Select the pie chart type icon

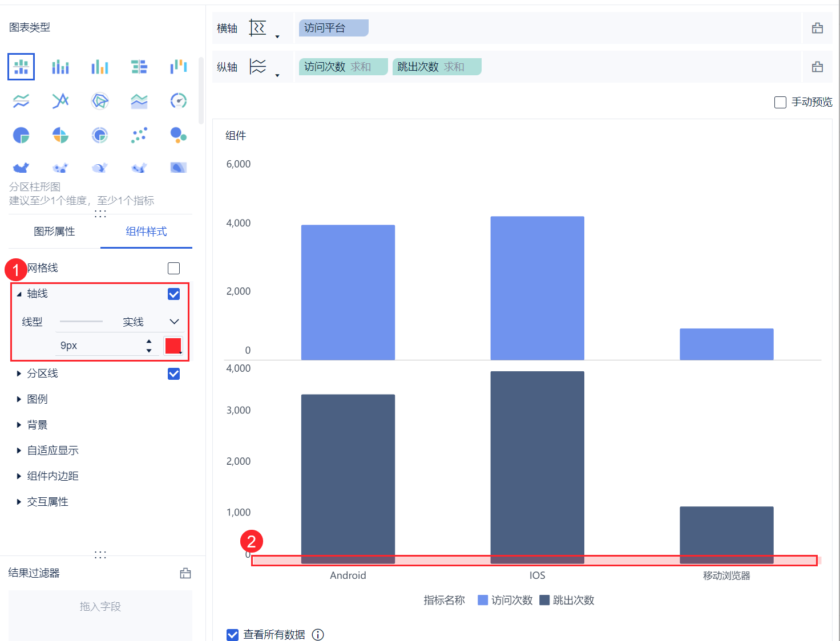pyautogui.click(x=21, y=135)
